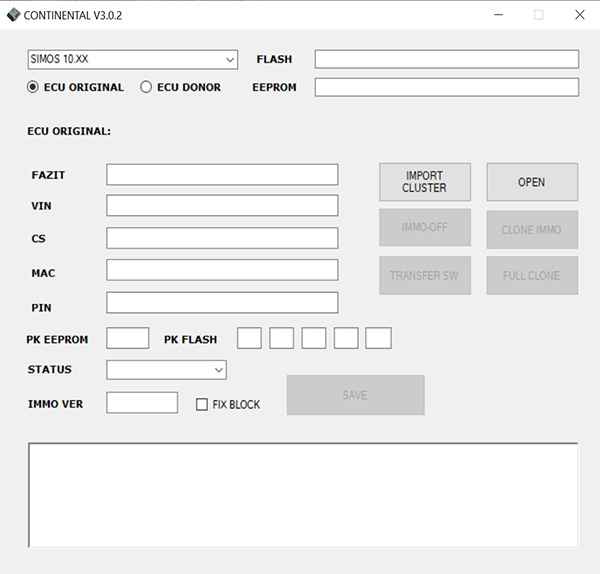600x574 pixels.
Task: Click the fourth PK FLASH box
Action: pos(346,338)
